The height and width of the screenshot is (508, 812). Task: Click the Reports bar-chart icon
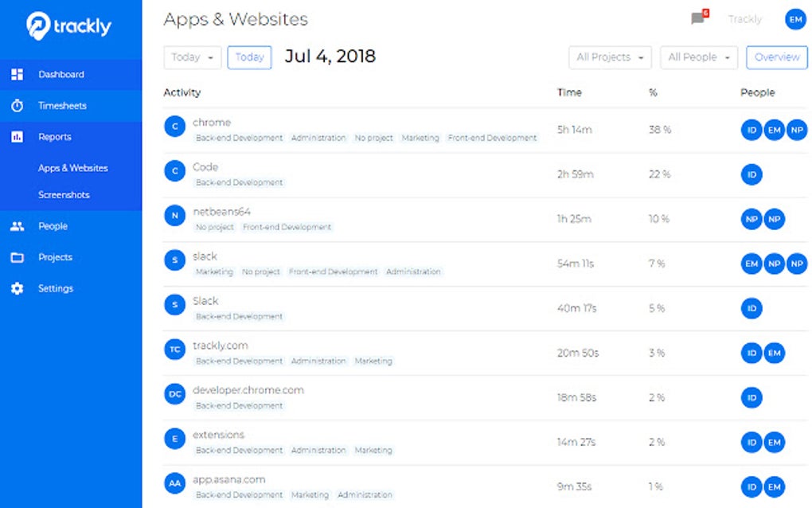17,136
